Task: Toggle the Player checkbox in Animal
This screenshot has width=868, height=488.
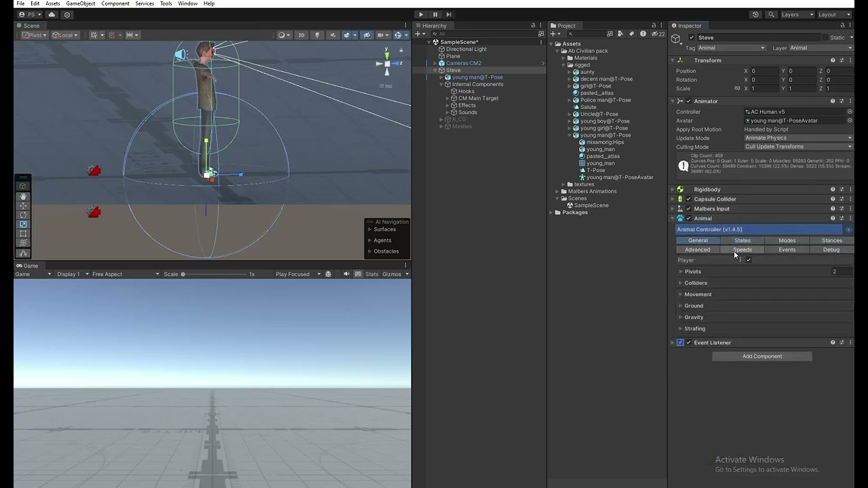Action: point(749,260)
